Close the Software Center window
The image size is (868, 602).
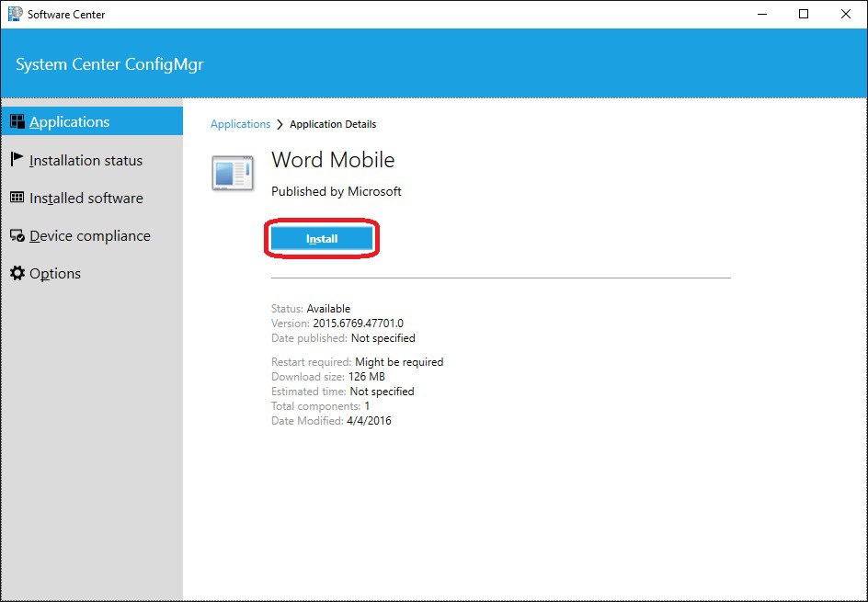(846, 15)
